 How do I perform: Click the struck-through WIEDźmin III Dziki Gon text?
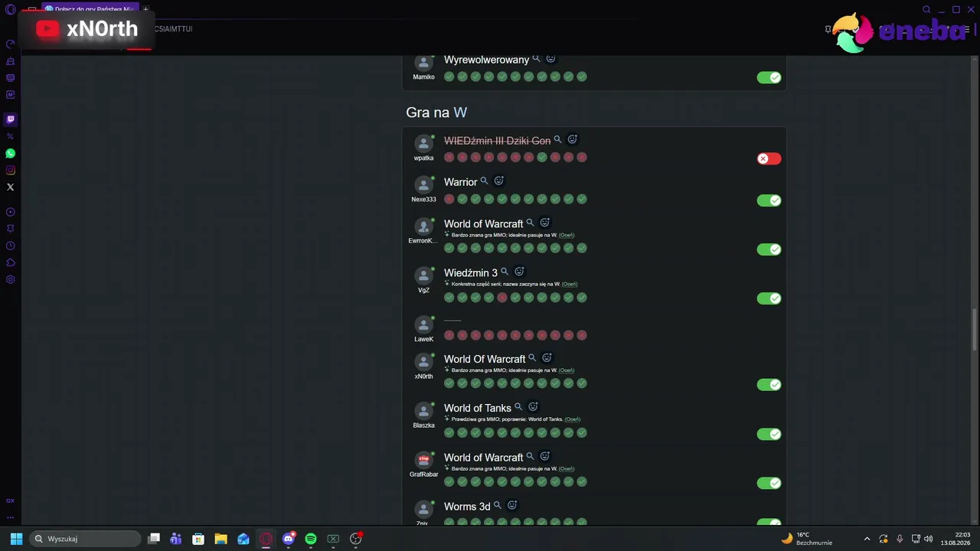pyautogui.click(x=497, y=141)
